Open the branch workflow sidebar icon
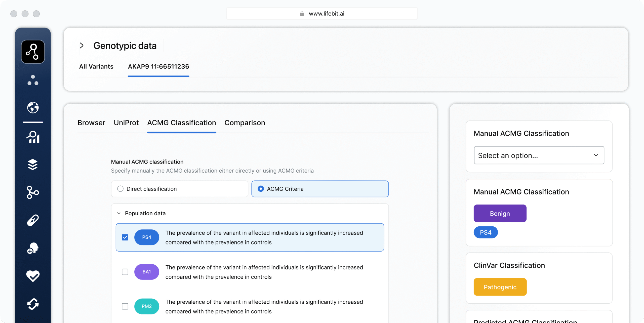 [33, 192]
